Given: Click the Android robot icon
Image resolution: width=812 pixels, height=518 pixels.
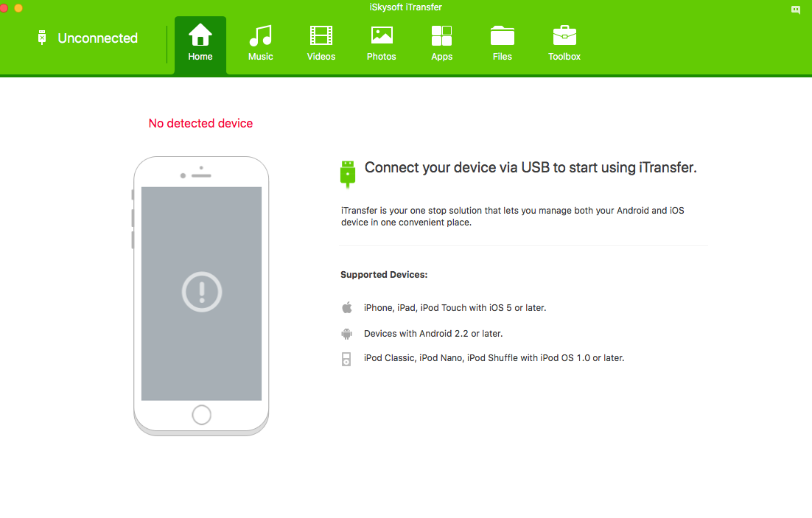Looking at the screenshot, I should coord(346,334).
